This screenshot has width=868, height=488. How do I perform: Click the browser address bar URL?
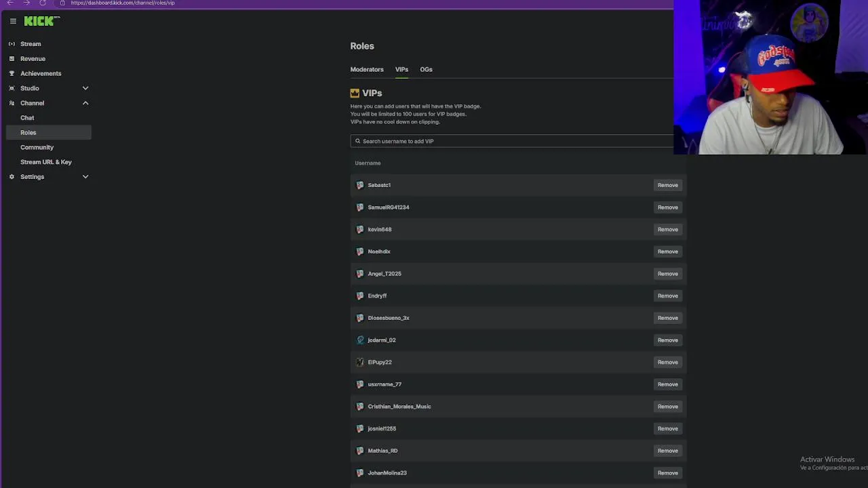pos(123,3)
